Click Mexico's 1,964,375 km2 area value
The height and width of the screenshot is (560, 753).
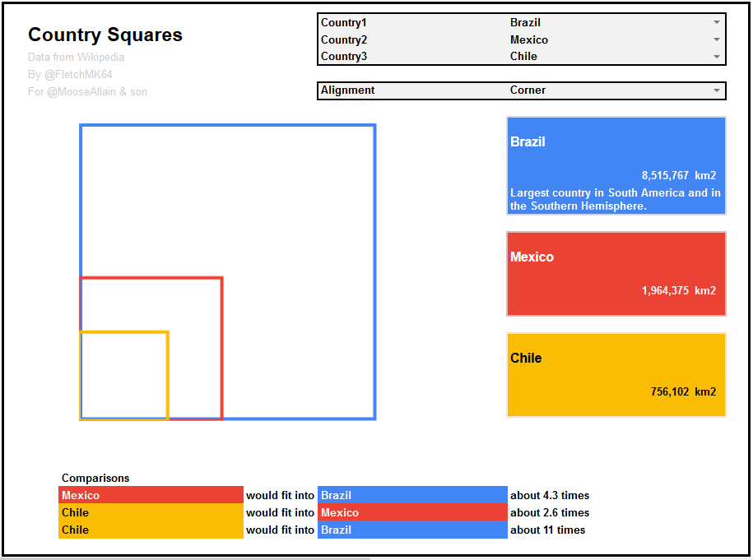click(679, 291)
